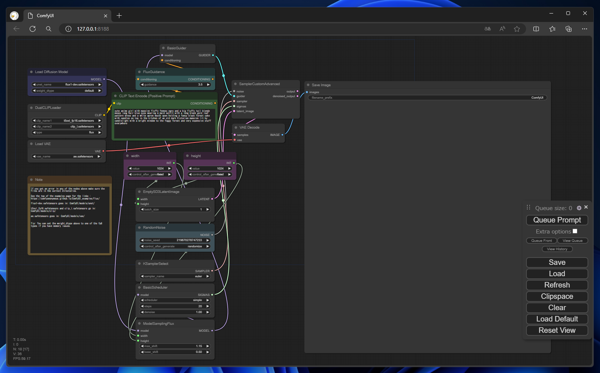
Task: Clear the workflow with Clear button
Action: (x=557, y=308)
